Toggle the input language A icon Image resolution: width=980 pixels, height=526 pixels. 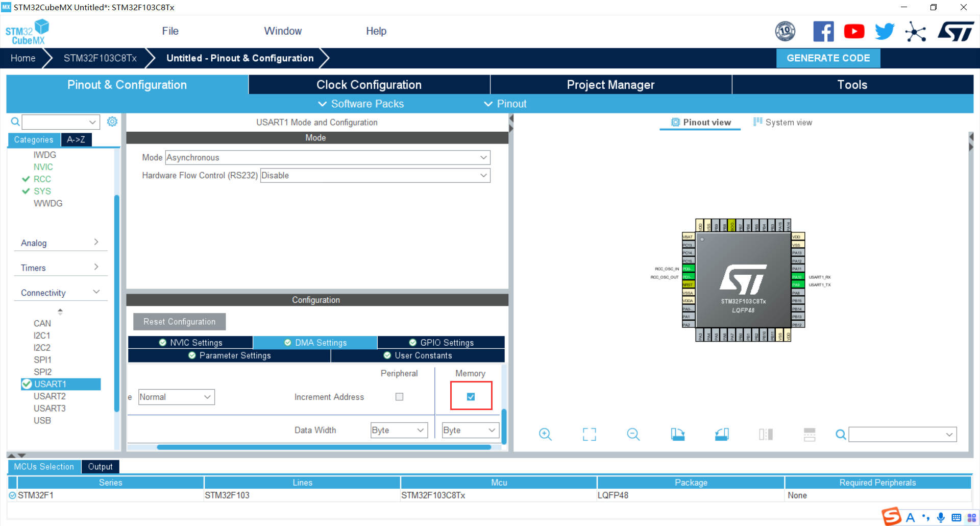(x=910, y=517)
